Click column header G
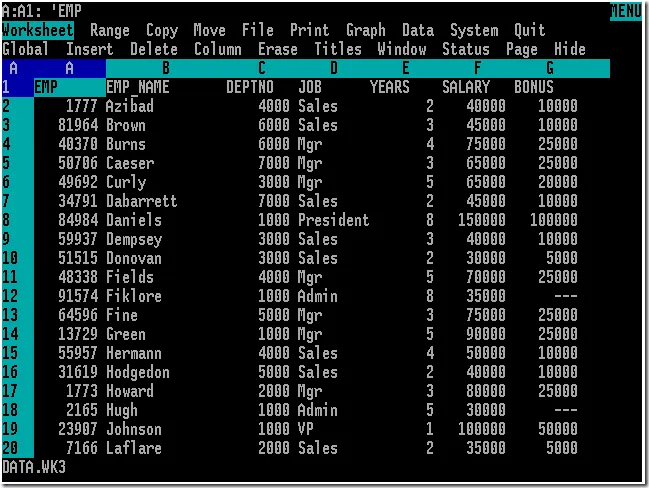 pos(550,68)
